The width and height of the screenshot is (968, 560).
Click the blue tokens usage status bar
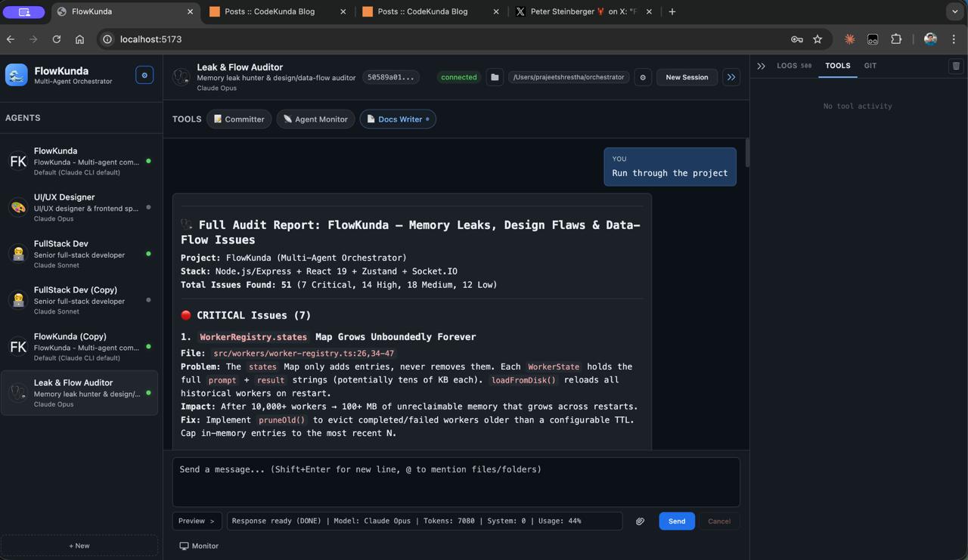coord(423,521)
